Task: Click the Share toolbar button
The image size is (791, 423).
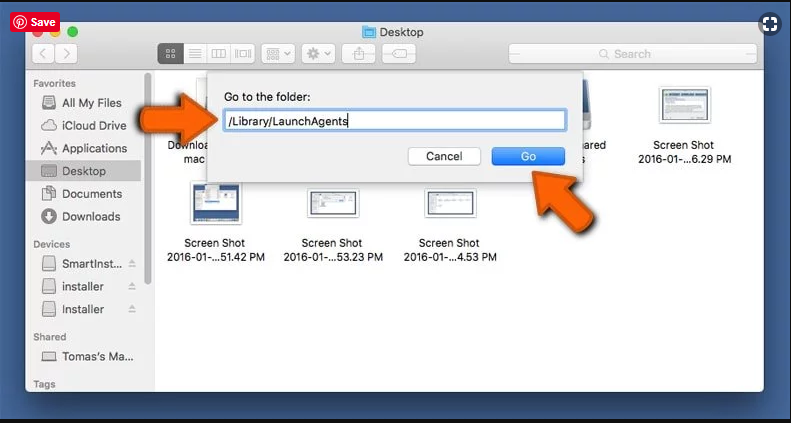Action: tap(359, 53)
